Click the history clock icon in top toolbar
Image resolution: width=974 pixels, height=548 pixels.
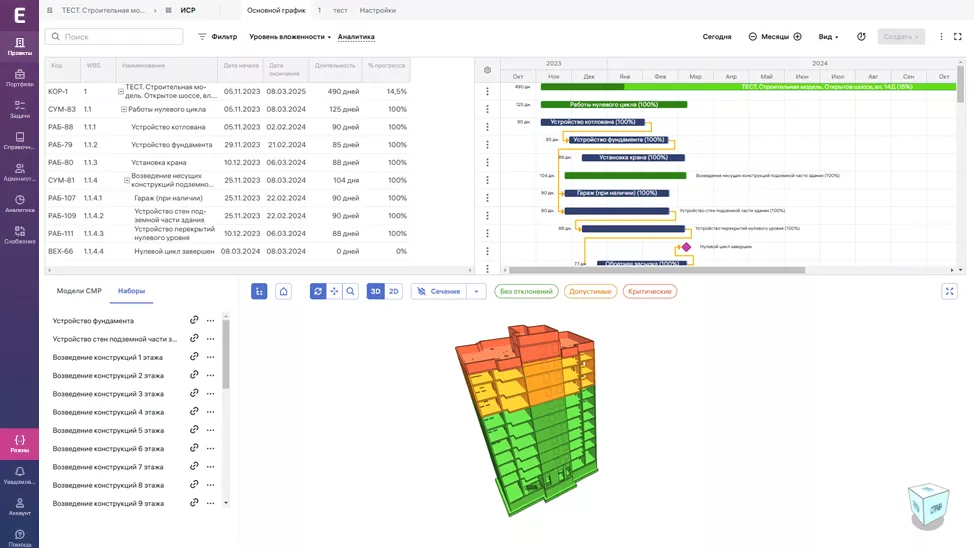[861, 37]
